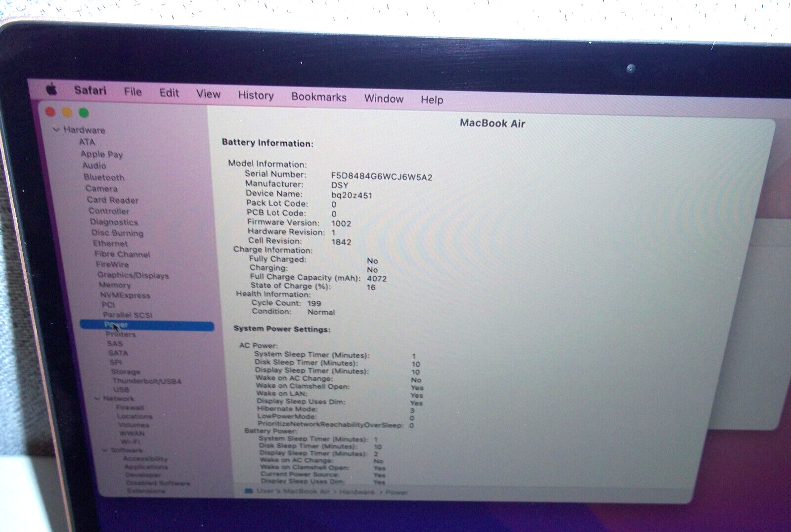Collapse the Hardware section
Viewport: 791px width, 532px height.
click(x=56, y=130)
